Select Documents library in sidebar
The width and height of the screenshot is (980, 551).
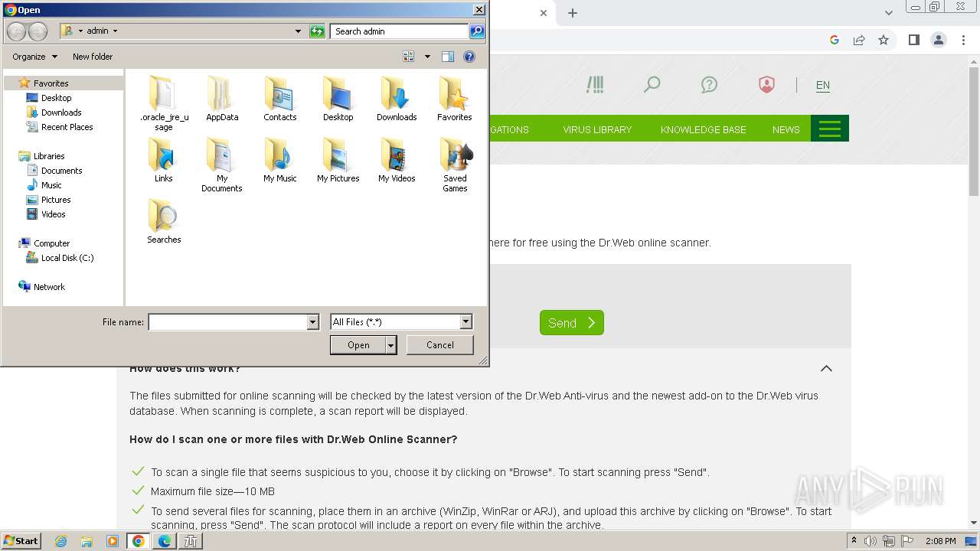point(61,171)
